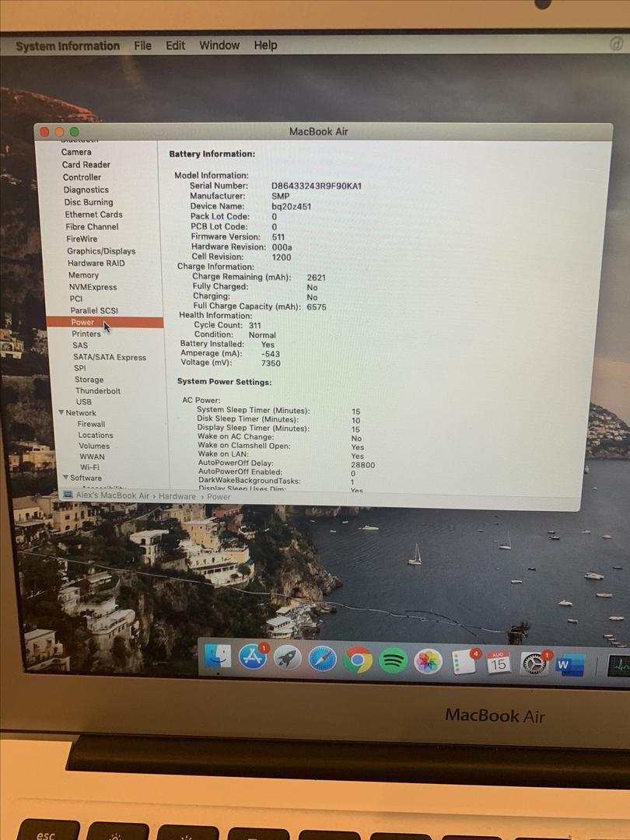Click the highlighted Power sidebar item

104,322
